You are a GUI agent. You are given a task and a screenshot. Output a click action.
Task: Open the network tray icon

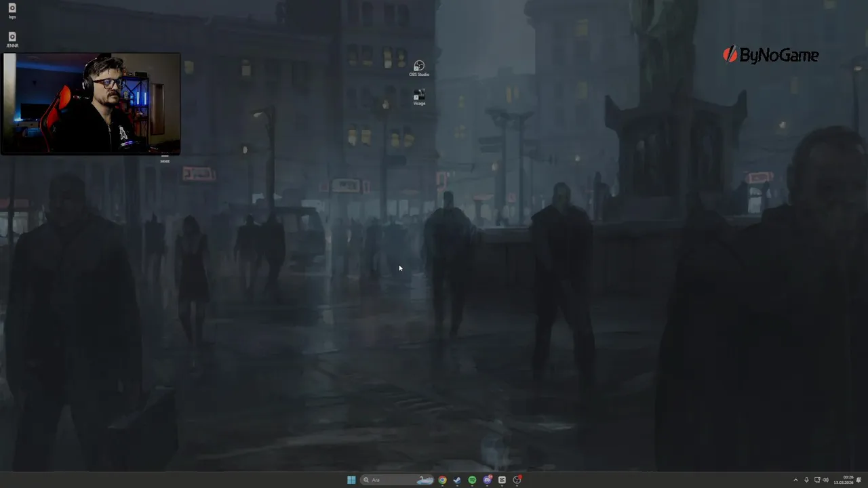coord(816,480)
